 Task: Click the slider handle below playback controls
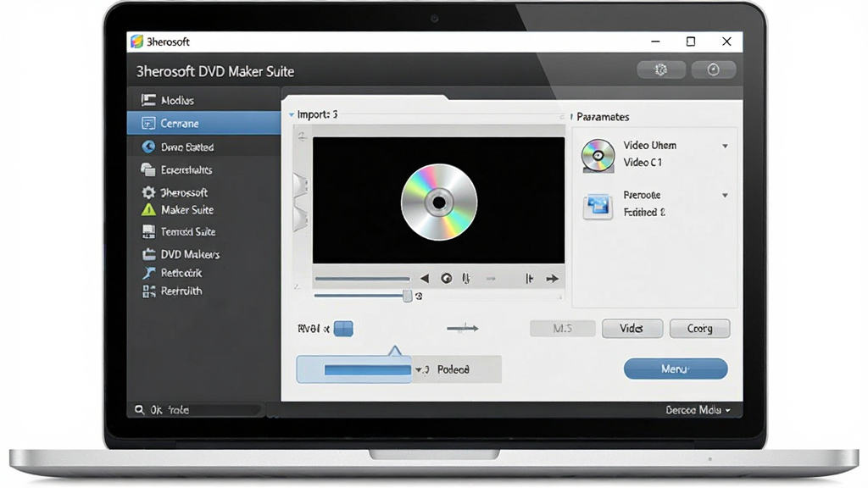click(x=408, y=296)
